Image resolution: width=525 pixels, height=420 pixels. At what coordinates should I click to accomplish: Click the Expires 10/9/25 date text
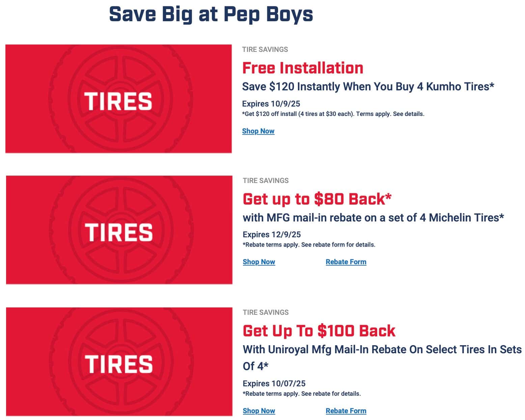click(x=271, y=104)
